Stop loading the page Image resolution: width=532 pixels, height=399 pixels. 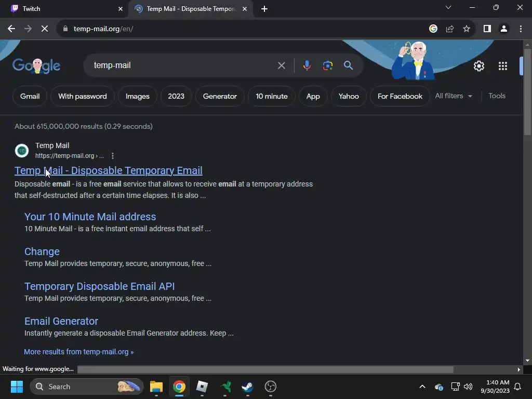pyautogui.click(x=45, y=29)
